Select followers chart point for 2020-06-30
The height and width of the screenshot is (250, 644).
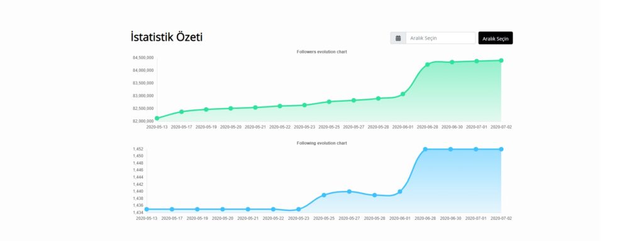(452, 62)
